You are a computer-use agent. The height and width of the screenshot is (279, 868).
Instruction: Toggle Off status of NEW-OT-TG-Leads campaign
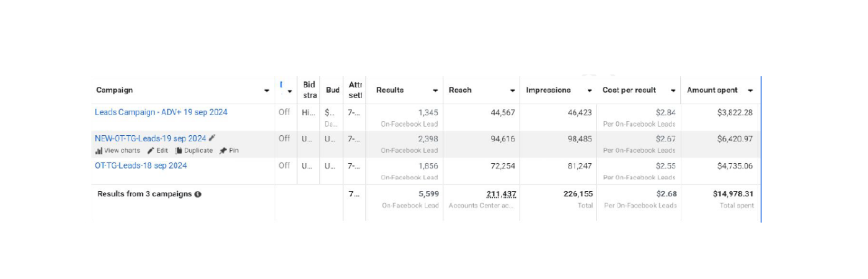click(x=284, y=138)
